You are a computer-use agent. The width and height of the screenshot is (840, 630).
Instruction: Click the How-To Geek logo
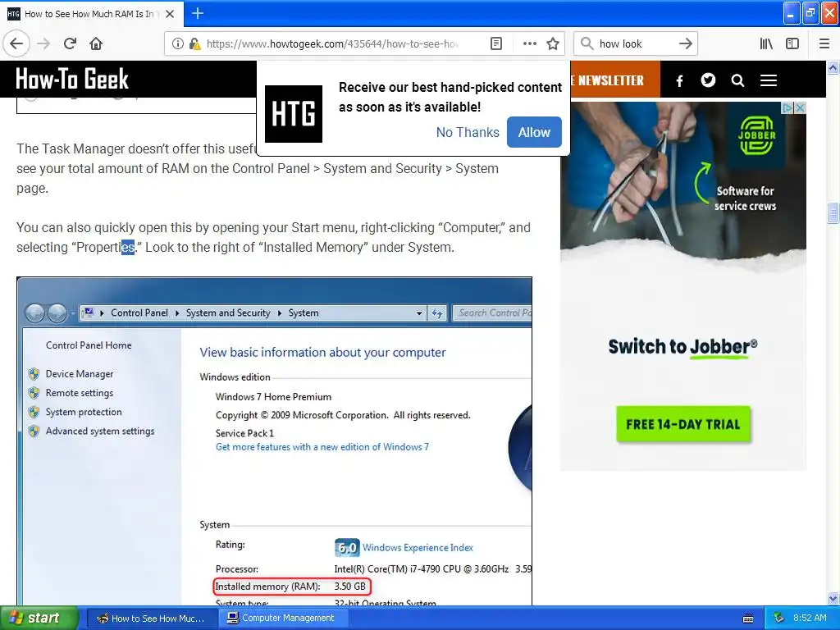coord(72,79)
